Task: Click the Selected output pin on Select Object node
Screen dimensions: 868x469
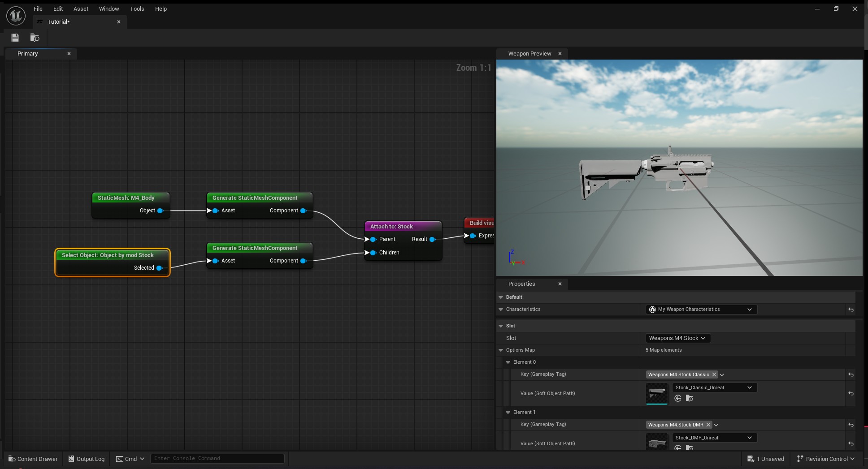Action: click(160, 268)
